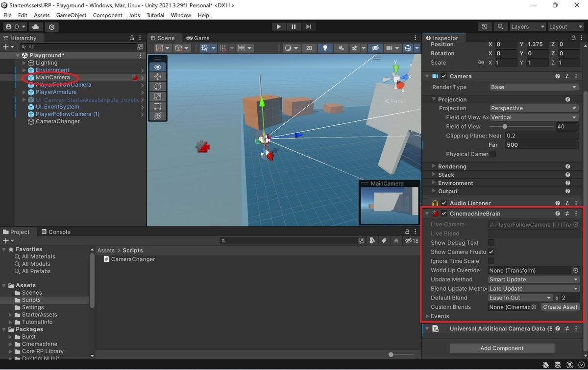
Task: Click Create Asset for Custom Blends
Action: tap(560, 307)
